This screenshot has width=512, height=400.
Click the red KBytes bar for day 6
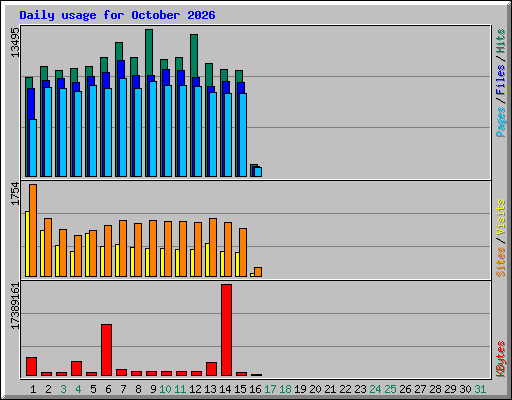pos(106,350)
